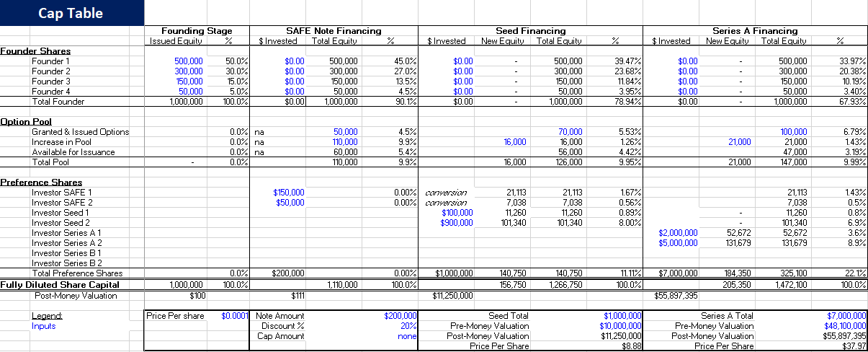Select Investor Seed 1's $100,000 investment
Image resolution: width=868 pixels, height=352 pixels.
pyautogui.click(x=457, y=213)
